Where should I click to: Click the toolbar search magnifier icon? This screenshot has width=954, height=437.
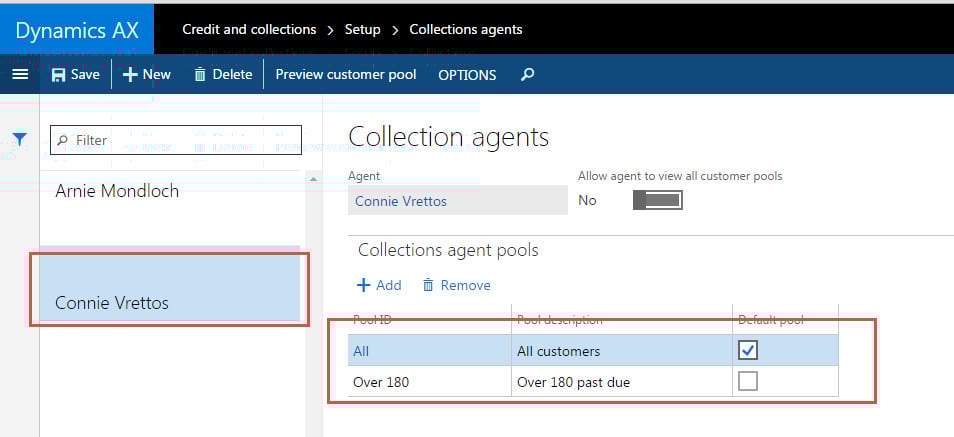528,75
